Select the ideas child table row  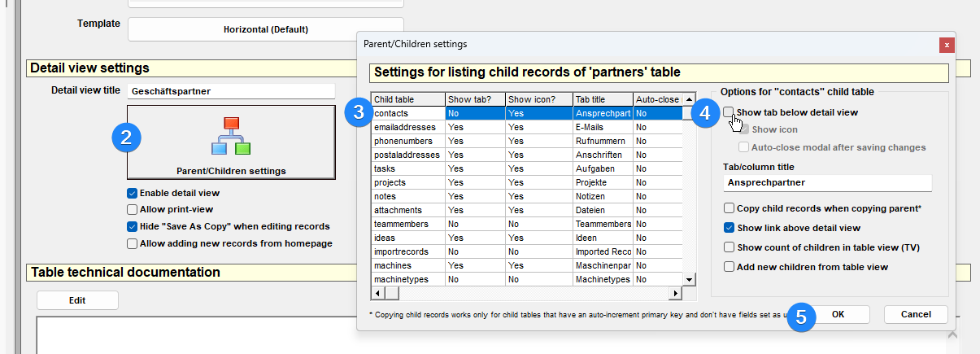(x=527, y=238)
